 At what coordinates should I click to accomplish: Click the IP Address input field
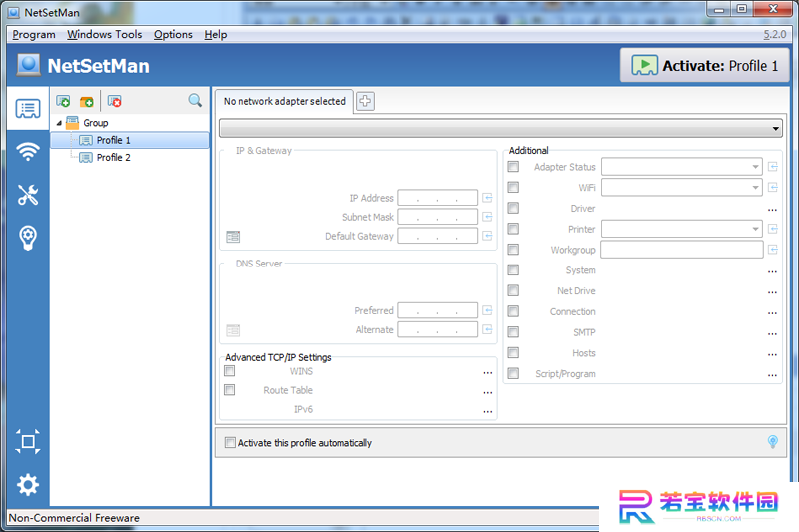[x=437, y=198]
